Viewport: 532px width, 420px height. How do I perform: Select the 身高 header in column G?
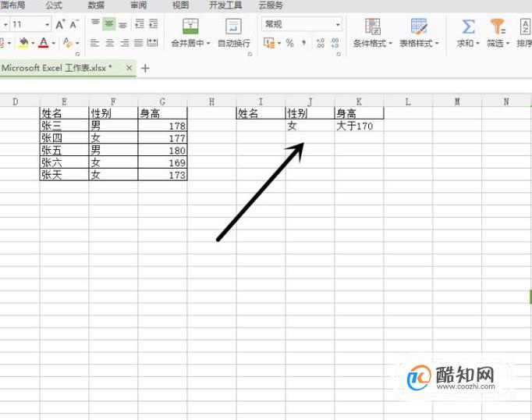pyautogui.click(x=162, y=112)
